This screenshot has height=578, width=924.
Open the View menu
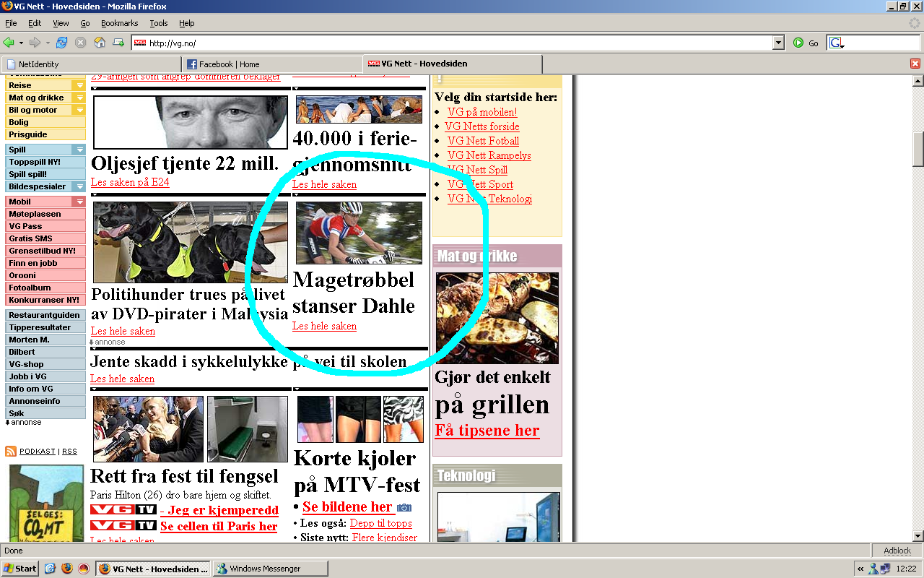[61, 23]
